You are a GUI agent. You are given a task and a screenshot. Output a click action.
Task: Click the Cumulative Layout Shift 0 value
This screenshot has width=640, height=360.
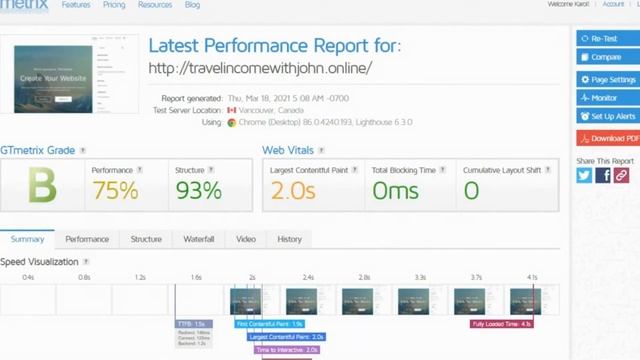(x=471, y=191)
